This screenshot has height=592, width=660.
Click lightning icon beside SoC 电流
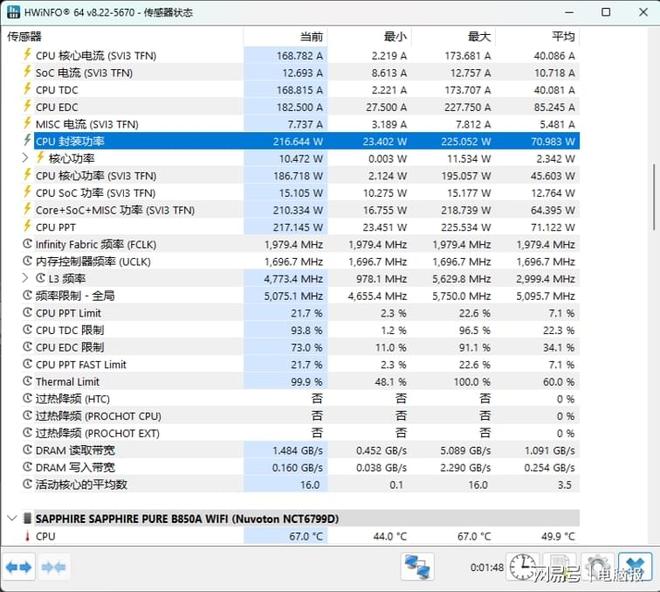coord(27,72)
